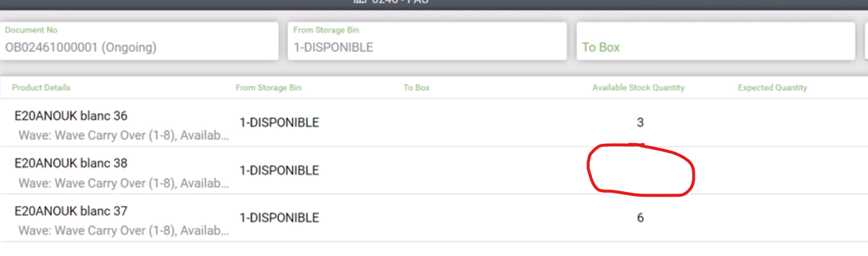Select the E20ANOUK blanc 37 product
Image resolution: width=868 pixels, height=256 pixels.
coord(71,211)
